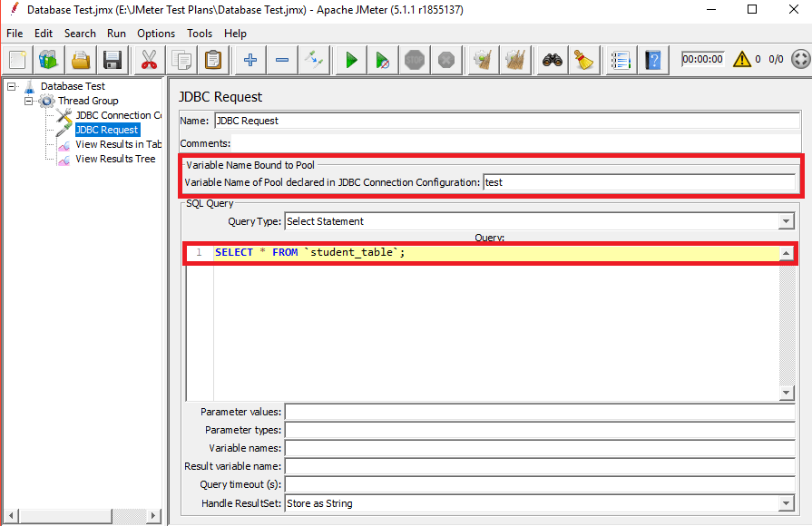Screen dimensions: 812x526
Task: Click the warning triangle log indicator
Action: [x=742, y=59]
